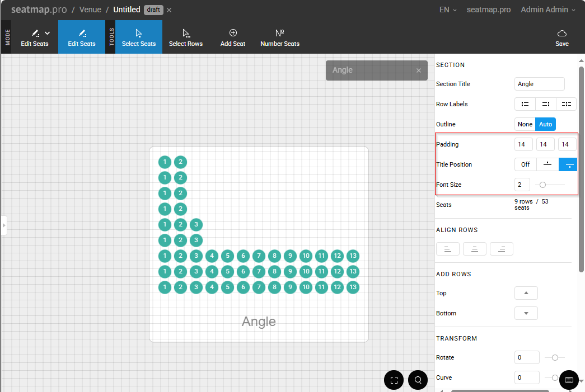Align rows to the right
The image size is (585, 392).
501,249
